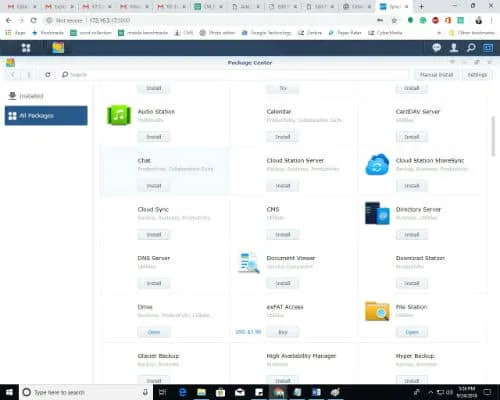Open Package Center Settings
Image resolution: width=500 pixels, height=400 pixels.
[x=477, y=75]
